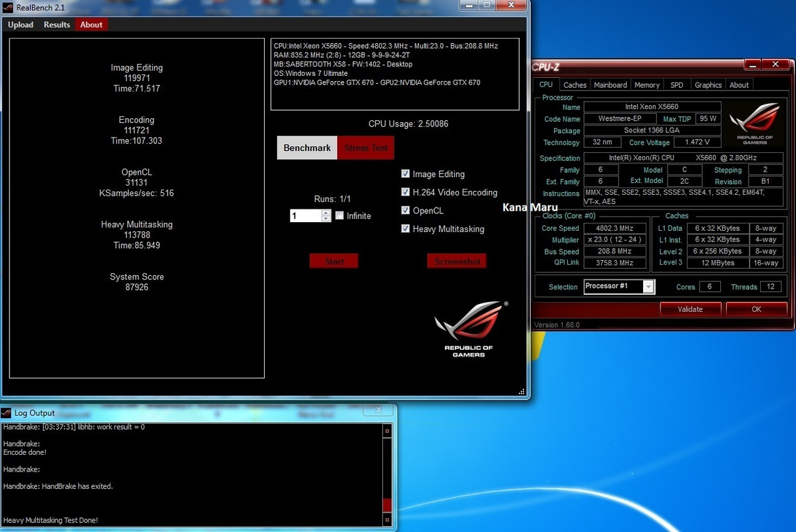Switch to SPD tab in CPU-Z
Viewport: 796px width, 532px height.
[677, 84]
